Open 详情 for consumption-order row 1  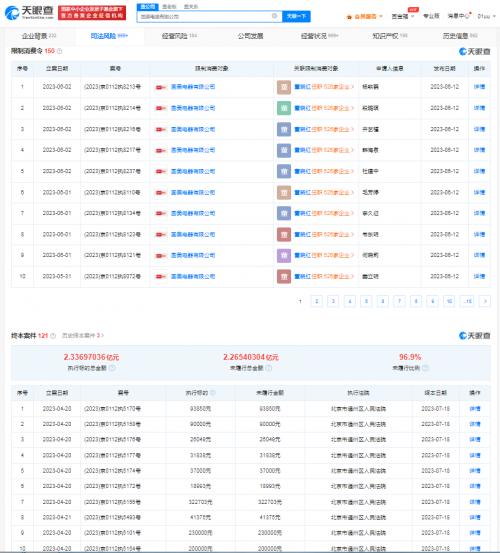pyautogui.click(x=479, y=87)
